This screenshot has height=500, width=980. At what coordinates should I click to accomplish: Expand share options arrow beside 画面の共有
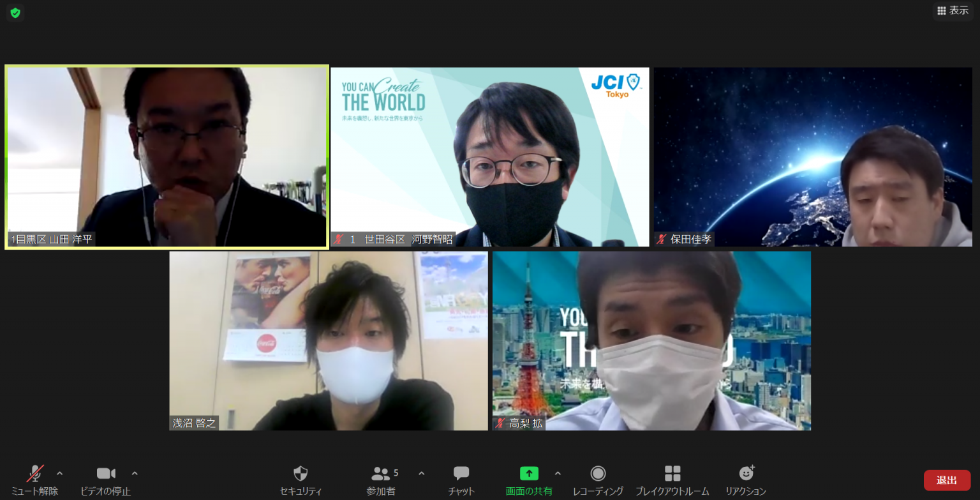tap(558, 473)
